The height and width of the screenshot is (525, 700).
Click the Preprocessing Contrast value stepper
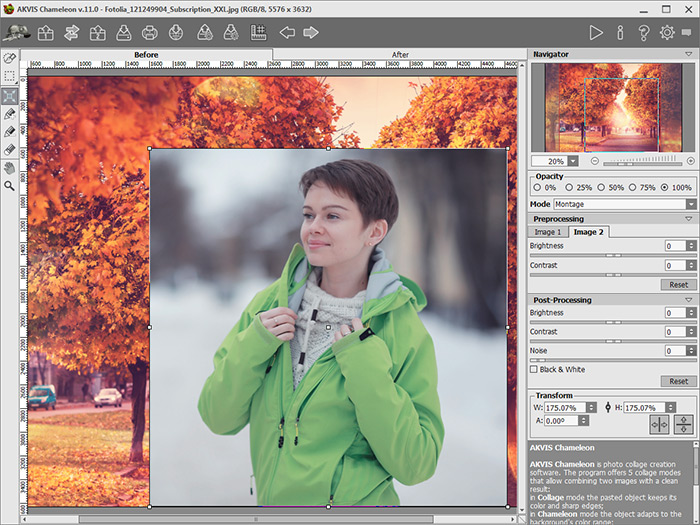pyautogui.click(x=691, y=265)
